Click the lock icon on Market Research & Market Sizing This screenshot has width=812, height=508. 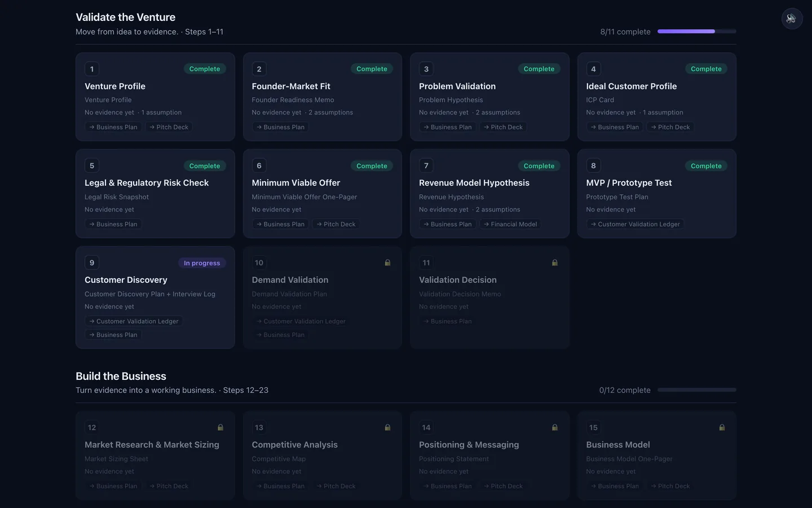tap(220, 427)
